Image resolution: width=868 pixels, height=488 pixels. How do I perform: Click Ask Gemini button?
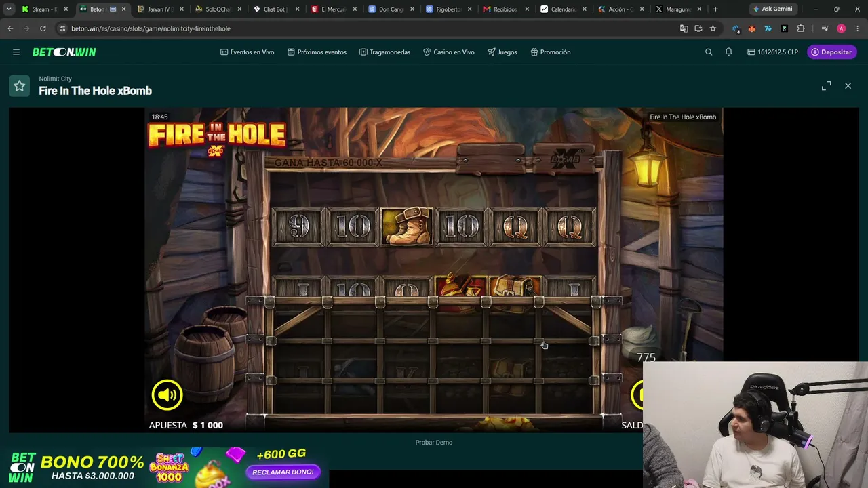(772, 9)
